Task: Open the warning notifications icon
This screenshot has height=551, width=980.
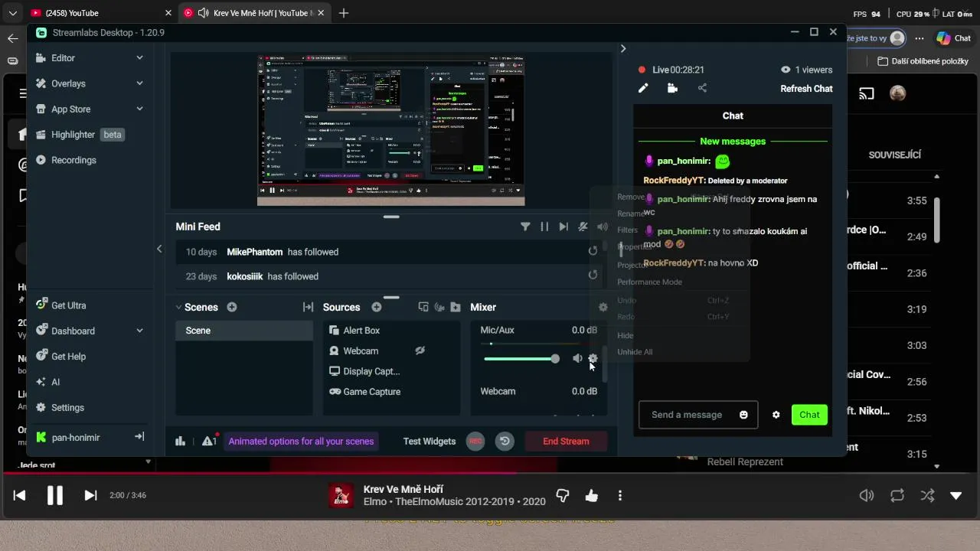Action: point(209,441)
